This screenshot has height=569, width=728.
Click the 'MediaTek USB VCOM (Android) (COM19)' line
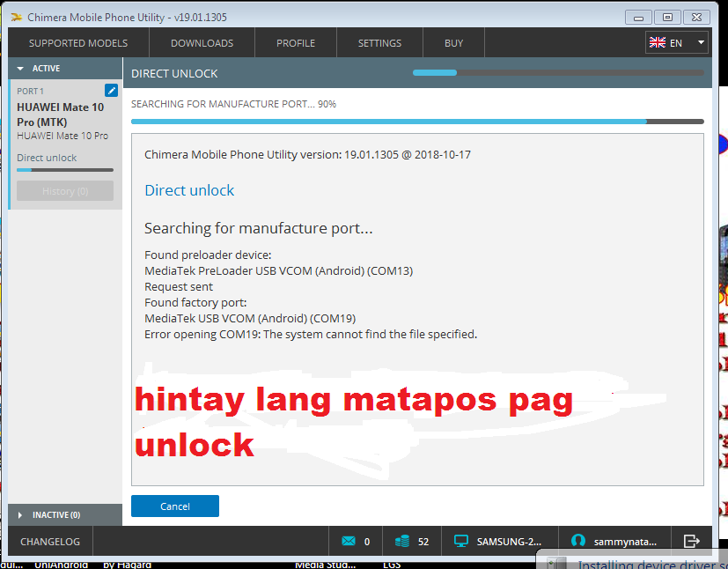click(x=250, y=319)
